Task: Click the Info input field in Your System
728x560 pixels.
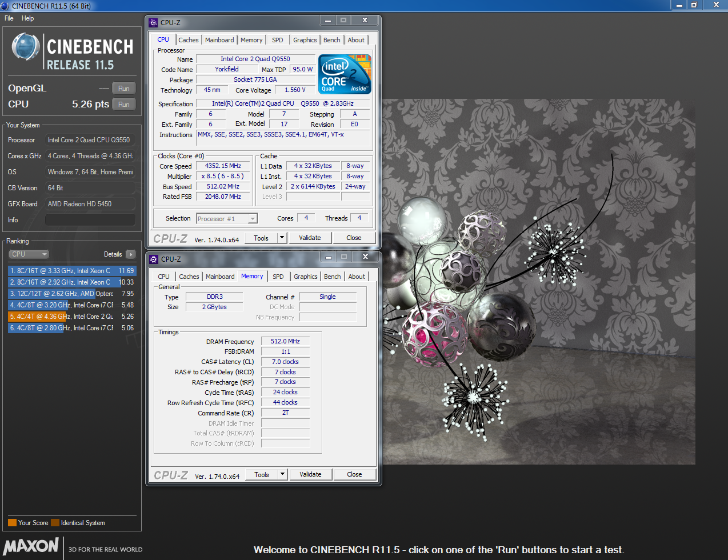Action: 90,220
